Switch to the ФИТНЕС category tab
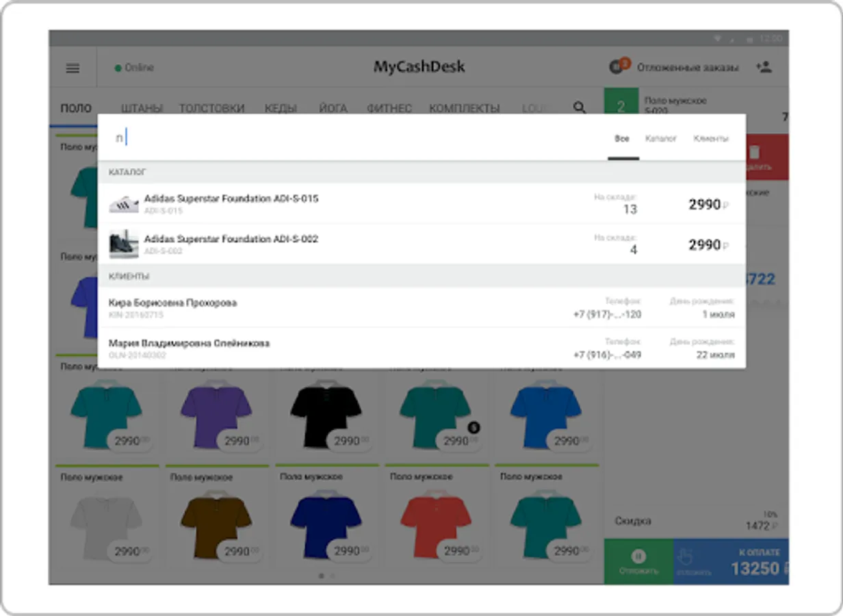 pos(389,108)
